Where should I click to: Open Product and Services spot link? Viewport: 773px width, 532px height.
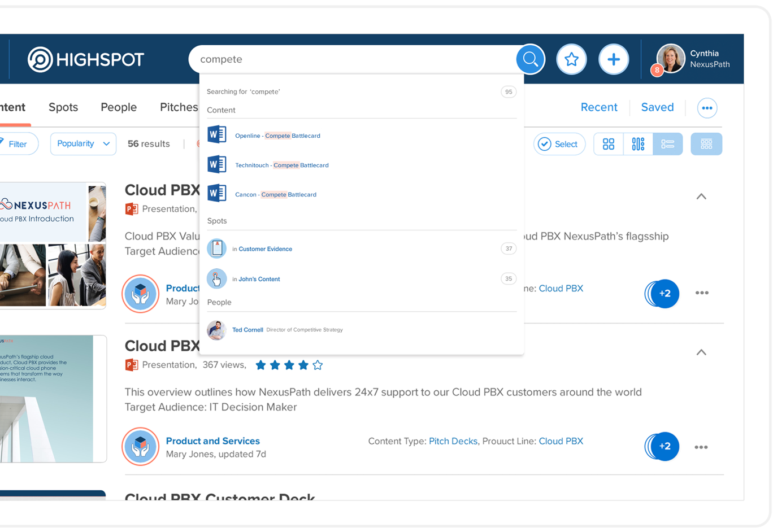[212, 441]
